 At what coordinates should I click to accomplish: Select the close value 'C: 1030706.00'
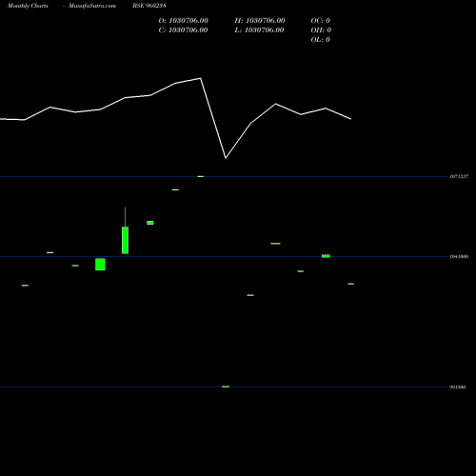pos(184,30)
